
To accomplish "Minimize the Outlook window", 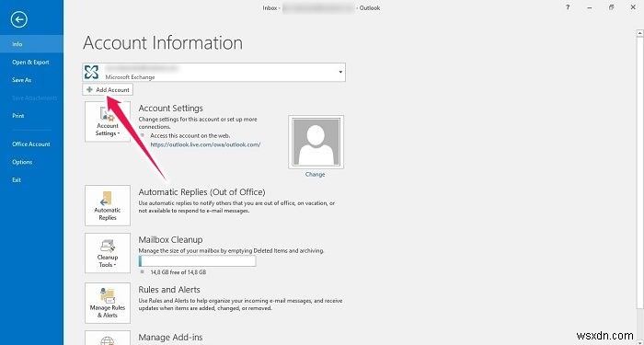I will point(590,7).
